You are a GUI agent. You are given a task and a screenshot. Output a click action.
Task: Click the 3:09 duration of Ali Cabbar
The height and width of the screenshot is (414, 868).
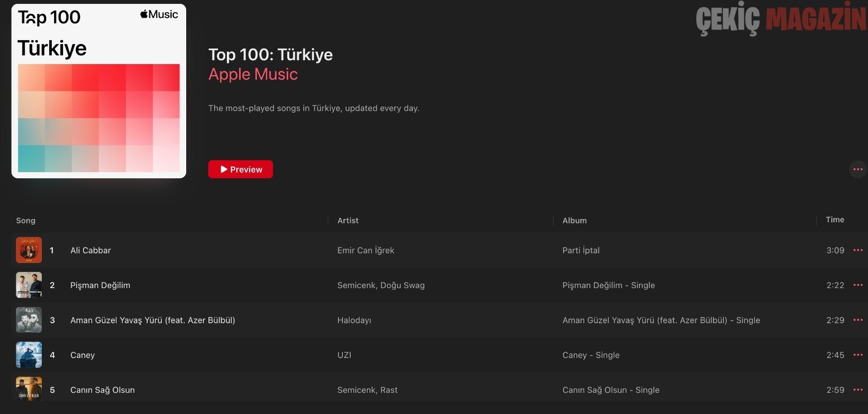pos(835,250)
